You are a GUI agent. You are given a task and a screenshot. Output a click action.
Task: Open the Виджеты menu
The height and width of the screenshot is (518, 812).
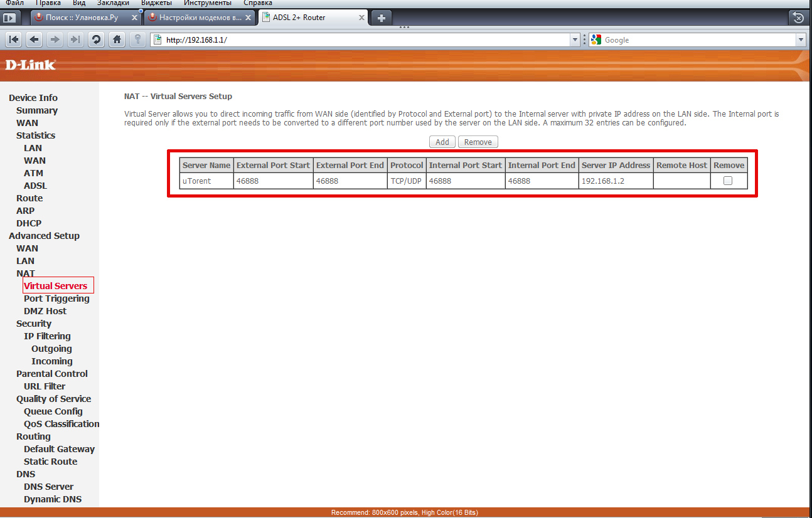tap(157, 3)
